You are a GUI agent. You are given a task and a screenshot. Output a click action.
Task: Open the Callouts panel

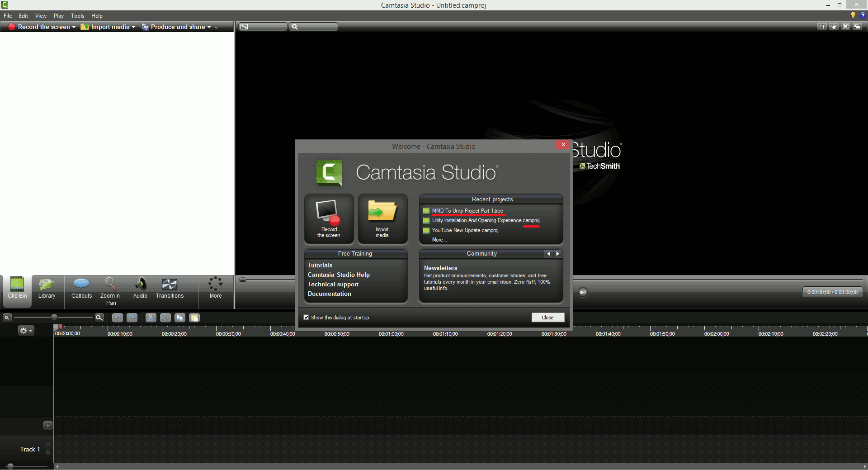(81, 288)
